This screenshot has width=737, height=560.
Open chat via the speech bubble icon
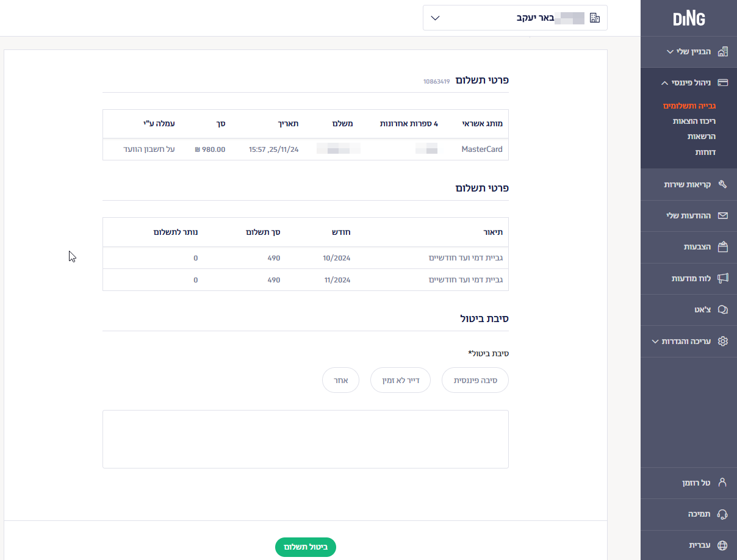pyautogui.click(x=723, y=310)
